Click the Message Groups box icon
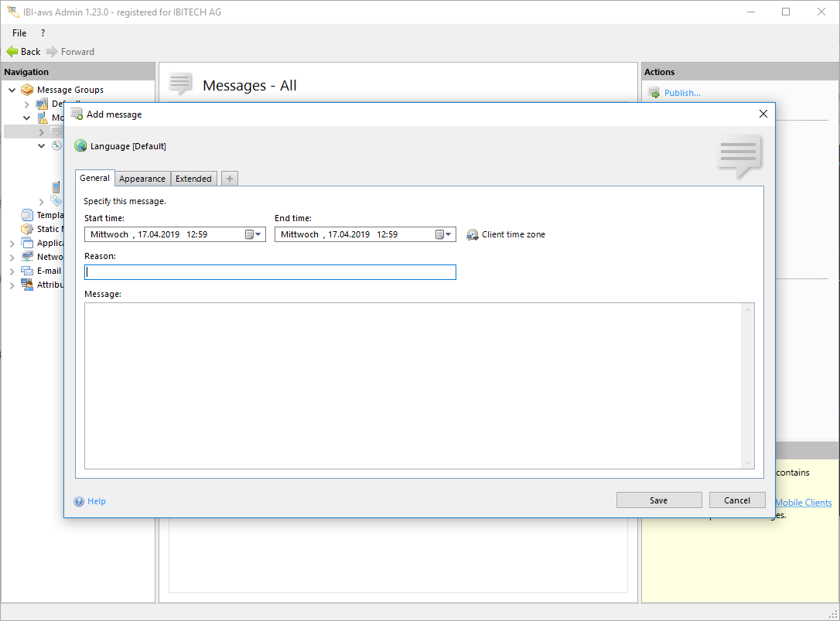This screenshot has height=621, width=840. point(27,90)
